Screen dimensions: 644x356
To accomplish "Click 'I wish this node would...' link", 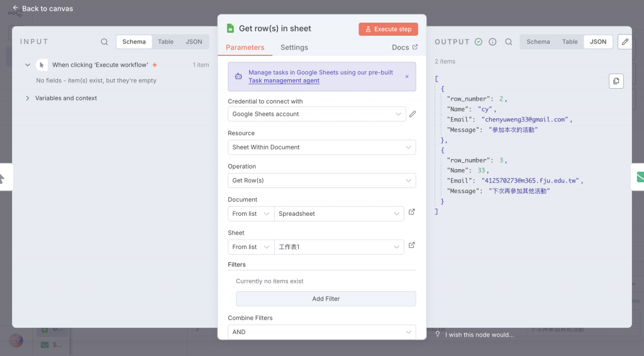I will coord(479,335).
